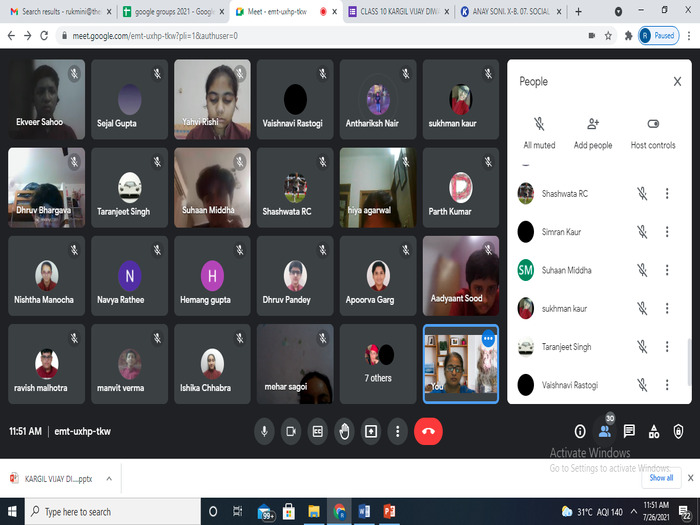Viewport: 700px width, 525px height.
Task: Raise hand using the hand icon
Action: [344, 431]
